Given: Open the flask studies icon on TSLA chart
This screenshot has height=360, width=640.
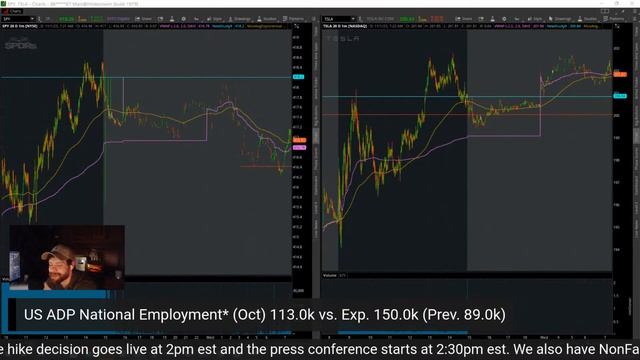Looking at the screenshot, I should coord(493,19).
